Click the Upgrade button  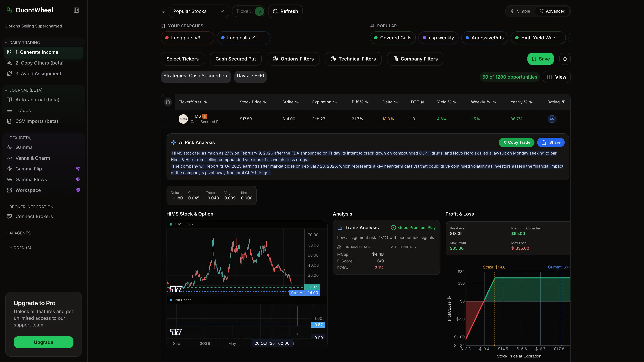point(43,342)
